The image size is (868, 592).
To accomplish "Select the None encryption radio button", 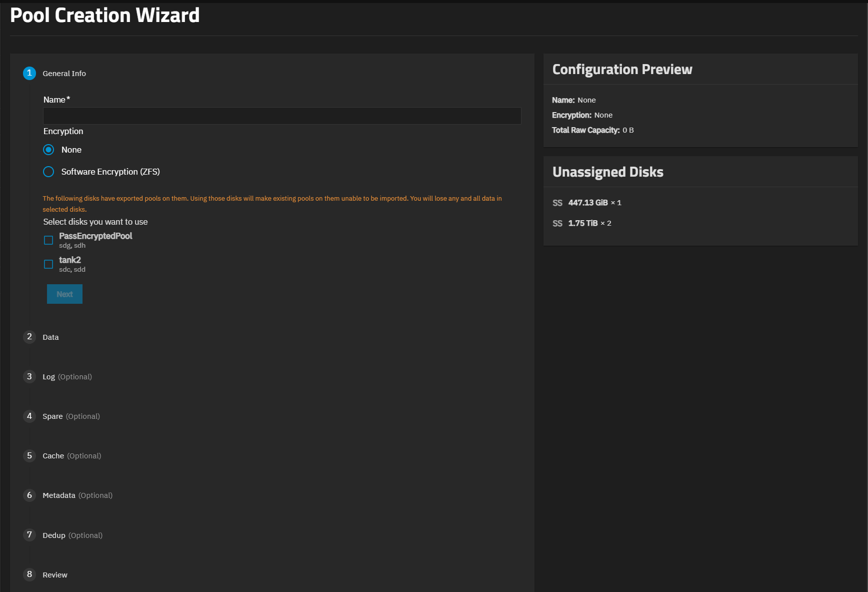I will click(48, 150).
